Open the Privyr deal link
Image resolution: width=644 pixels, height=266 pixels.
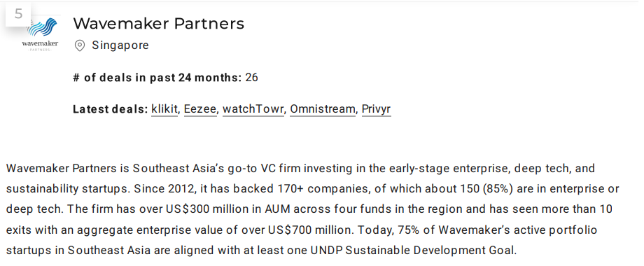click(x=376, y=109)
